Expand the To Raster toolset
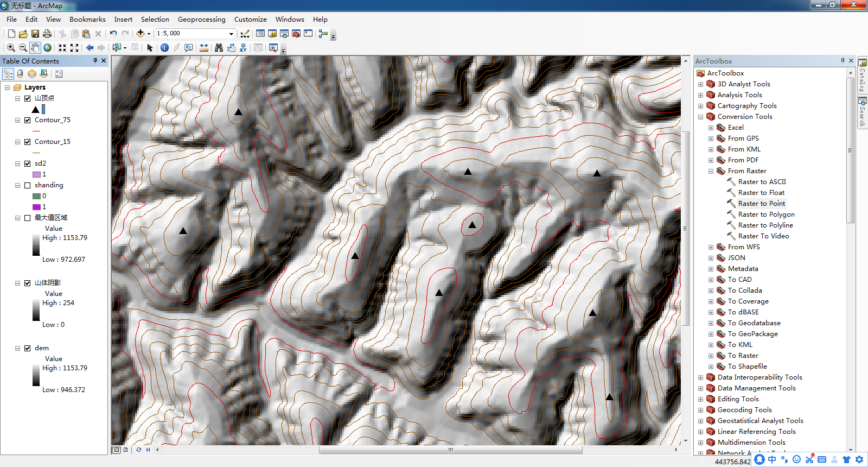The width and height of the screenshot is (868, 467). [x=711, y=356]
